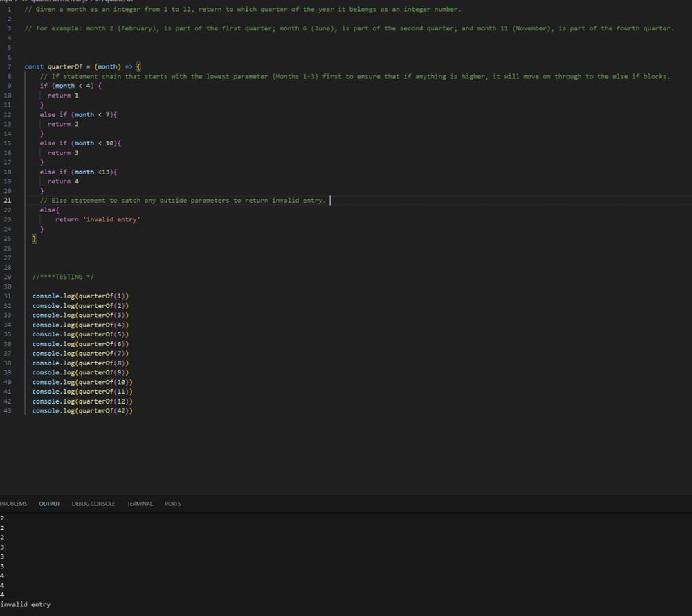Click the 'For example: month 2 (February)' comment
Viewport: 692px width, 616px height.
pos(349,28)
